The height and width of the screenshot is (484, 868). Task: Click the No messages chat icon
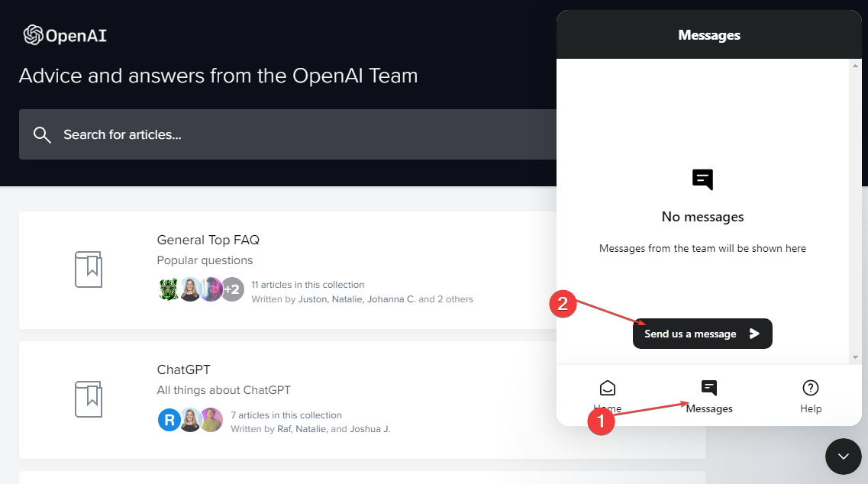click(x=702, y=179)
